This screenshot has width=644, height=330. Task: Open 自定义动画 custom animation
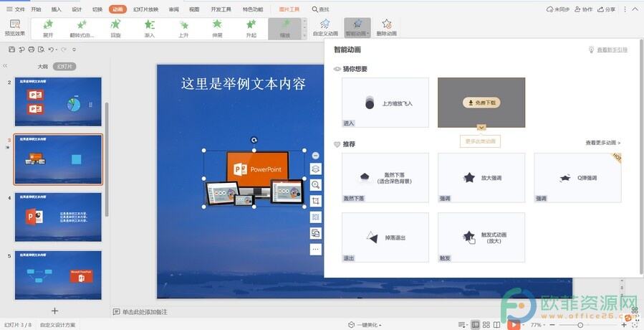(325, 27)
